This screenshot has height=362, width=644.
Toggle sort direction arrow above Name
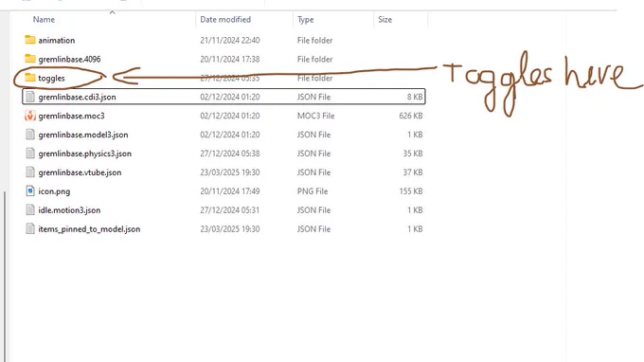tap(112, 12)
